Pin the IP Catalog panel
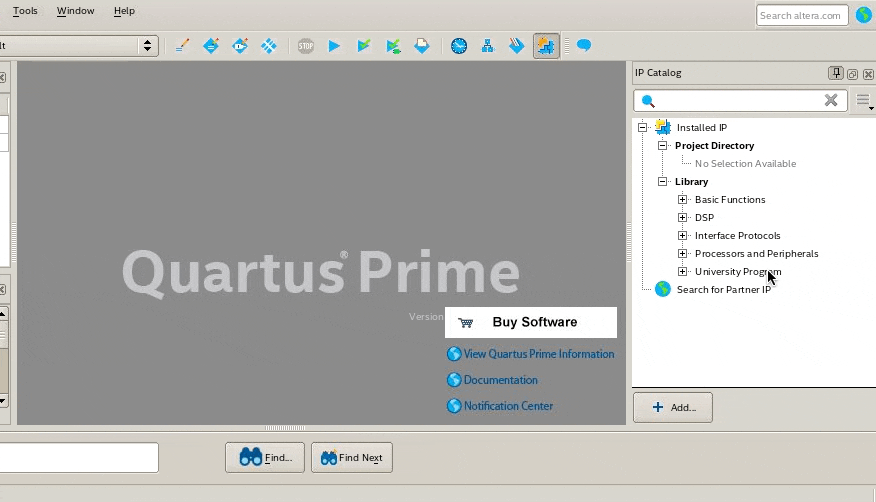 coord(836,73)
